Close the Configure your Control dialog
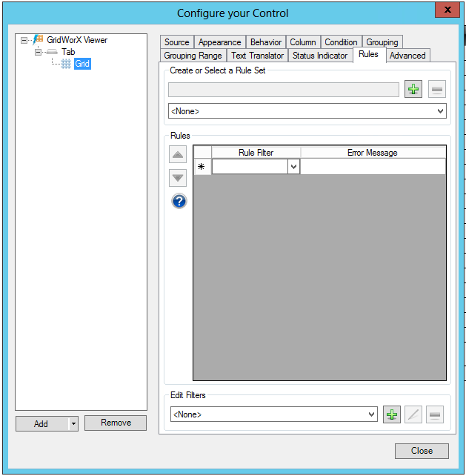This screenshot has width=466, height=476. pyautogui.click(x=447, y=10)
